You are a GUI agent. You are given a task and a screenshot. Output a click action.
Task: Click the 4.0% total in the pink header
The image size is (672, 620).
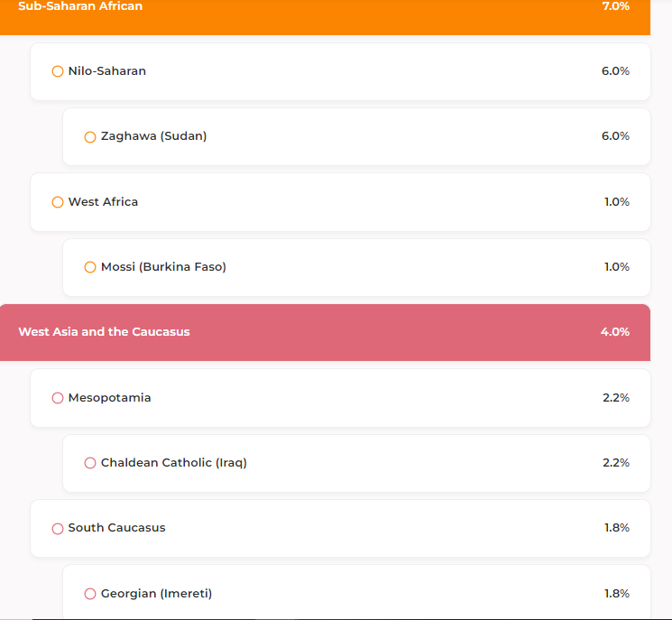tap(615, 332)
